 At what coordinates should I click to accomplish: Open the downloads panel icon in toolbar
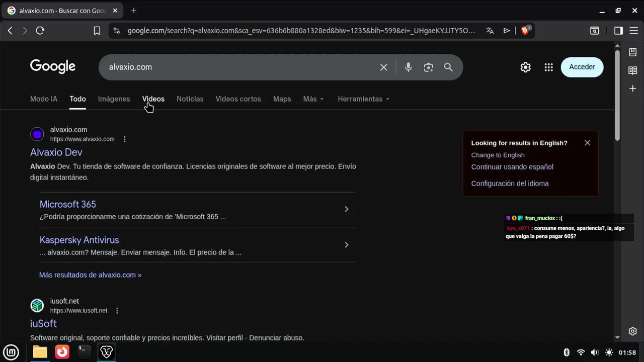[x=595, y=31]
